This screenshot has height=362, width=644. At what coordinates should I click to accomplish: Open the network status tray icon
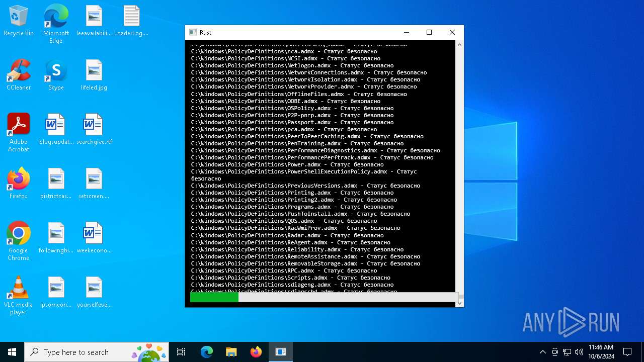(x=567, y=352)
